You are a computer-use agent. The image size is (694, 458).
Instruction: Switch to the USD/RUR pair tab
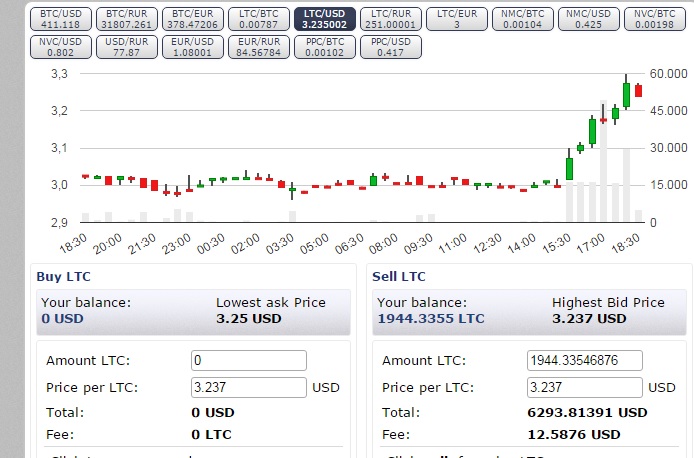tap(128, 46)
